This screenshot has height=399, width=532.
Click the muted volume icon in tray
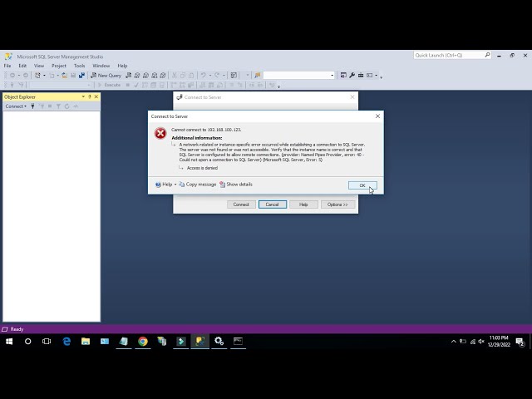(481, 342)
